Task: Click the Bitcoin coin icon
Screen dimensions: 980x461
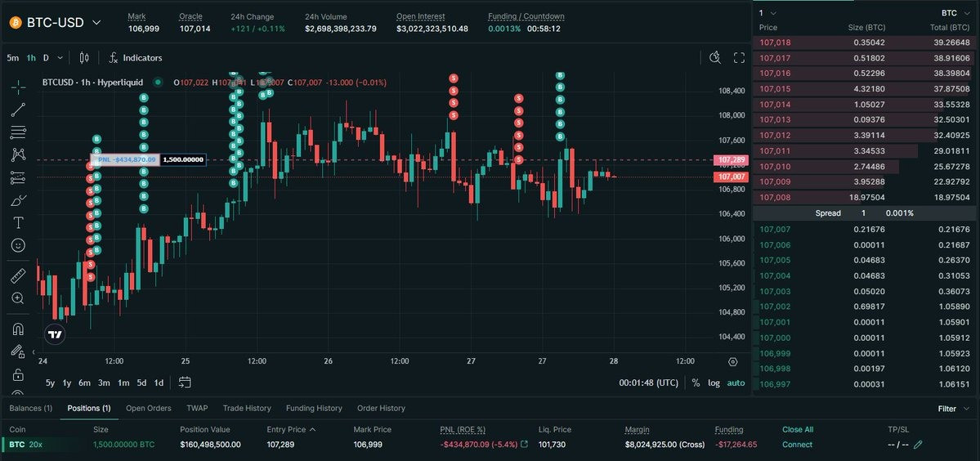Action: click(x=15, y=23)
